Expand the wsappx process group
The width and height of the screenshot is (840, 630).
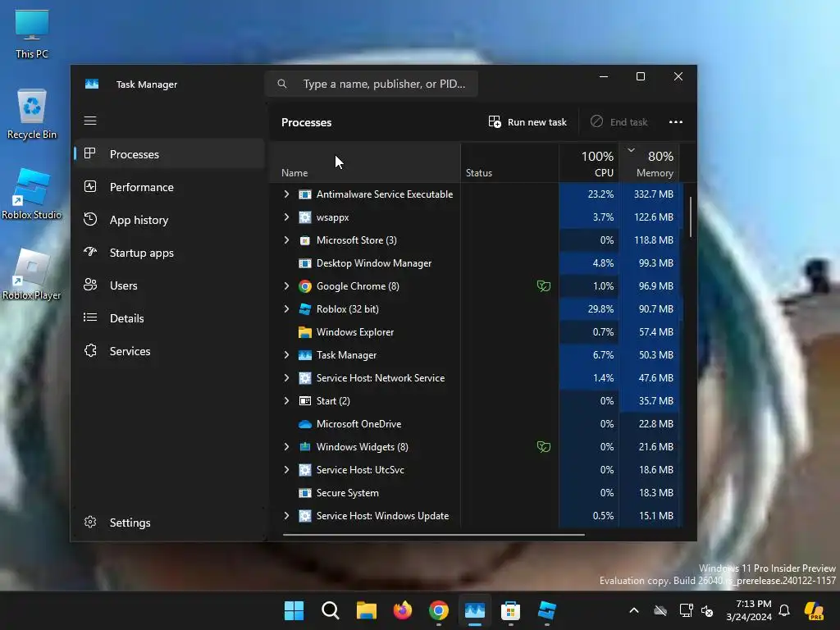[286, 217]
